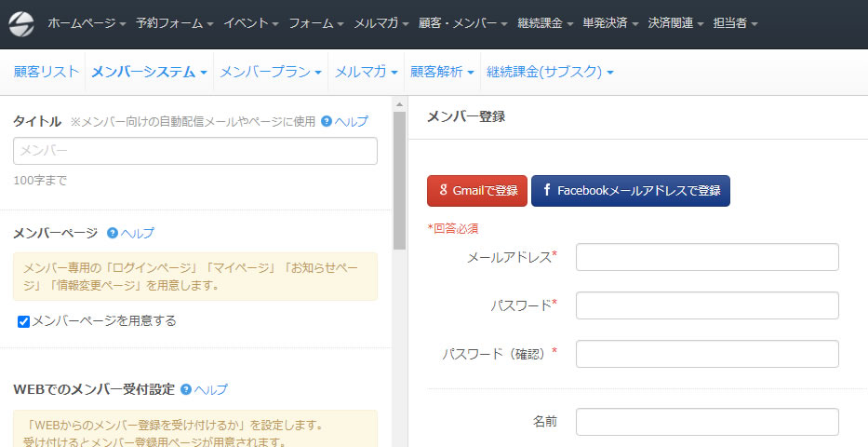Toggle メンバーページを用意する checkbox

click(x=24, y=321)
